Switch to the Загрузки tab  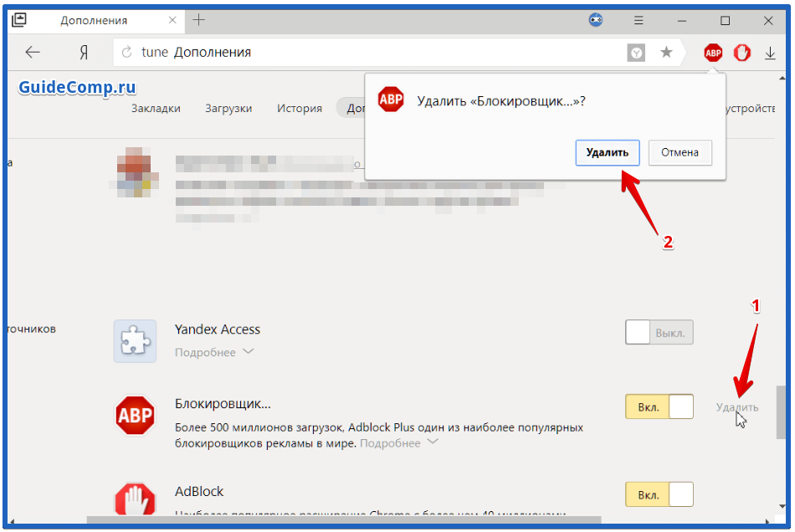[x=228, y=109]
